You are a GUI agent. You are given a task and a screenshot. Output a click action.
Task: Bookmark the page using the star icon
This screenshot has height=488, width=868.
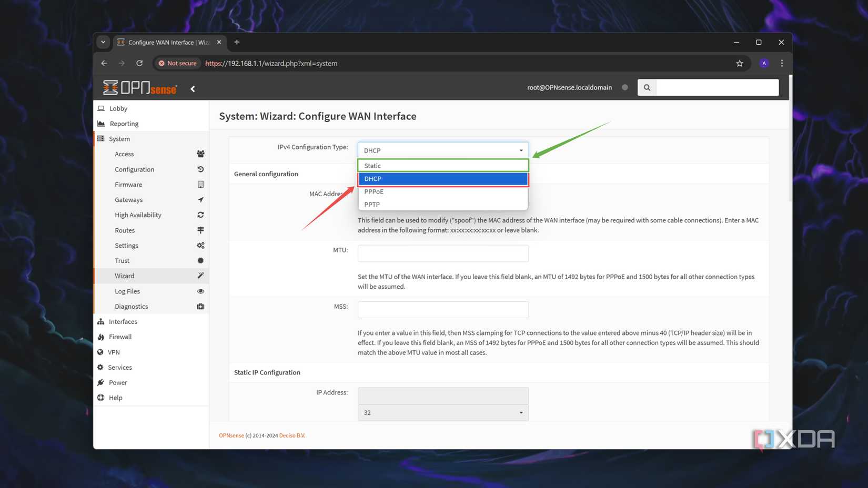click(740, 63)
